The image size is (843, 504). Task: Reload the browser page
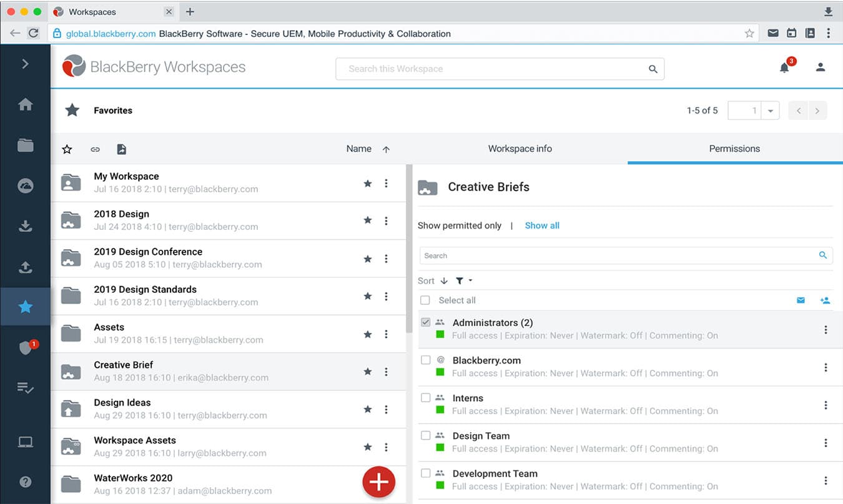34,34
